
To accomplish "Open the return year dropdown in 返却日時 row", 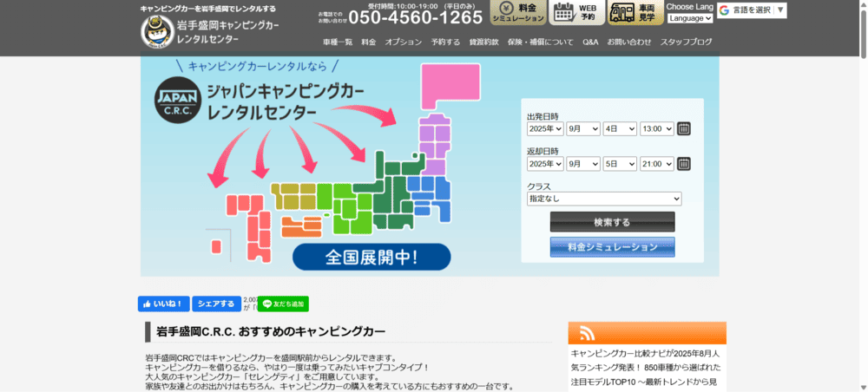I will (545, 164).
